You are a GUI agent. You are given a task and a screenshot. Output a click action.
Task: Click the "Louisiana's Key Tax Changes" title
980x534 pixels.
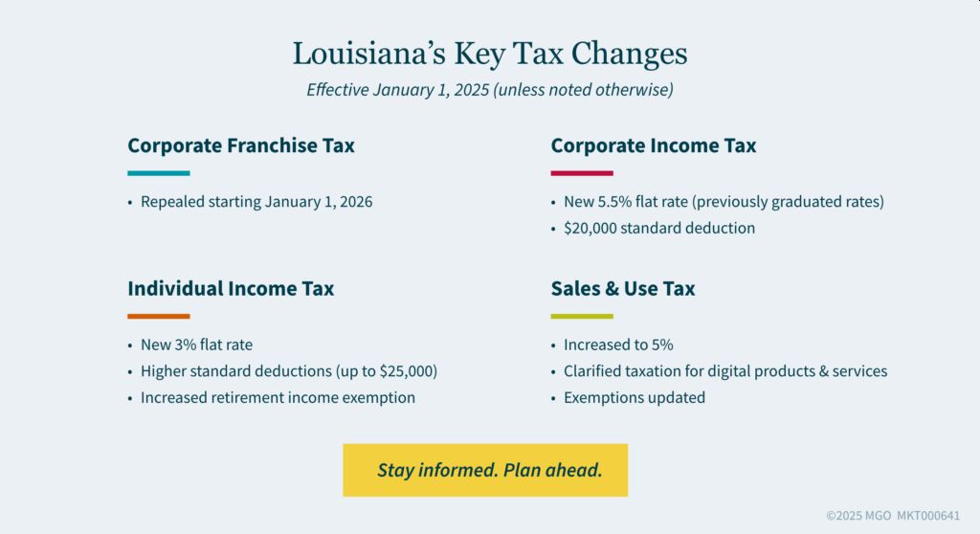pyautogui.click(x=490, y=54)
